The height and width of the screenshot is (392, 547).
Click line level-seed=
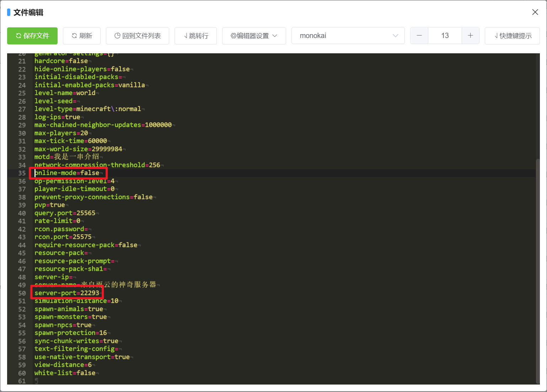(x=55, y=101)
